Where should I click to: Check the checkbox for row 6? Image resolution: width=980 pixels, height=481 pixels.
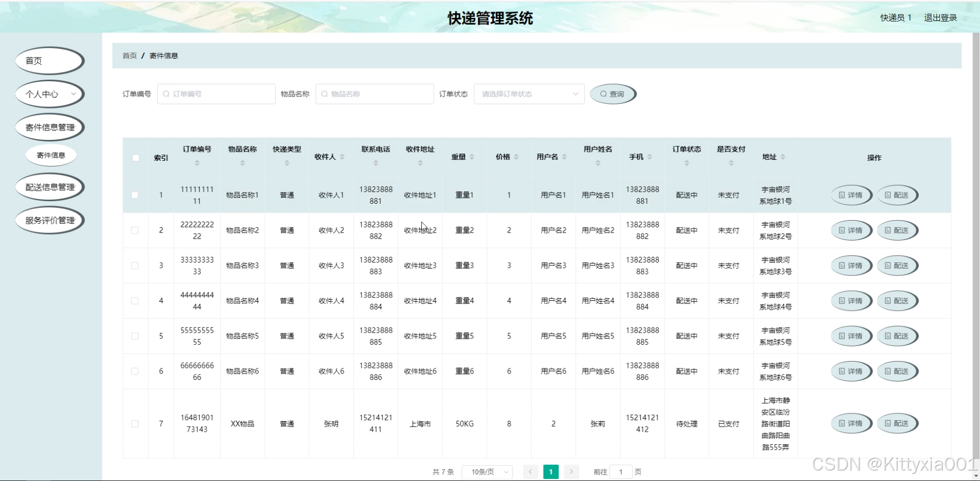(x=135, y=371)
